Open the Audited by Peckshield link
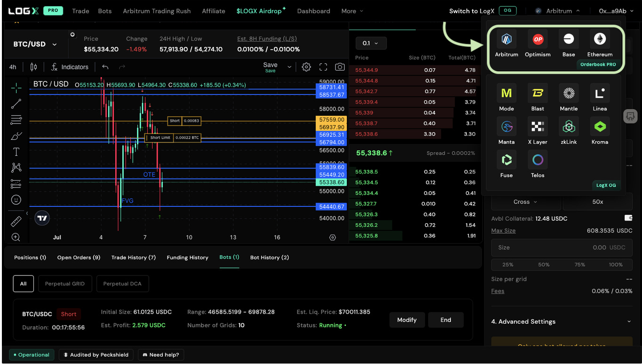This screenshot has width=642, height=364. pos(96,355)
